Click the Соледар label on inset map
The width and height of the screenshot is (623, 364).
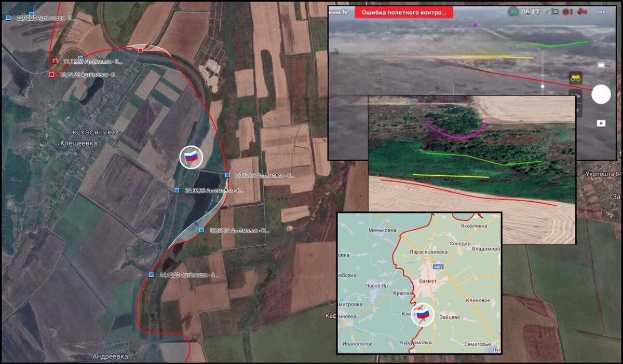pos(460,244)
